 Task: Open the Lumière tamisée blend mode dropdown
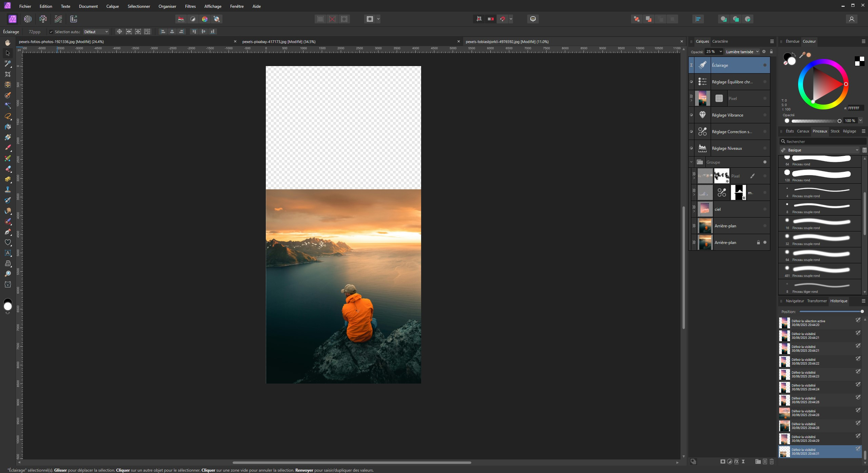(742, 52)
